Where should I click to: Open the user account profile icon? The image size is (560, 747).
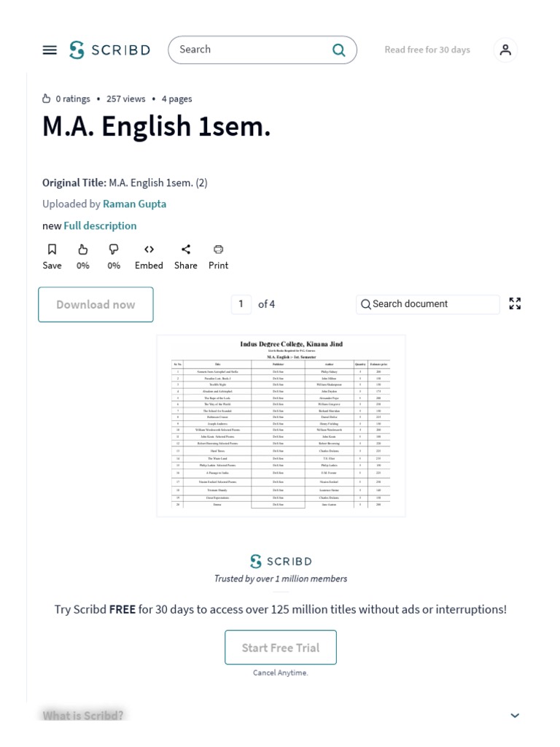click(x=505, y=50)
